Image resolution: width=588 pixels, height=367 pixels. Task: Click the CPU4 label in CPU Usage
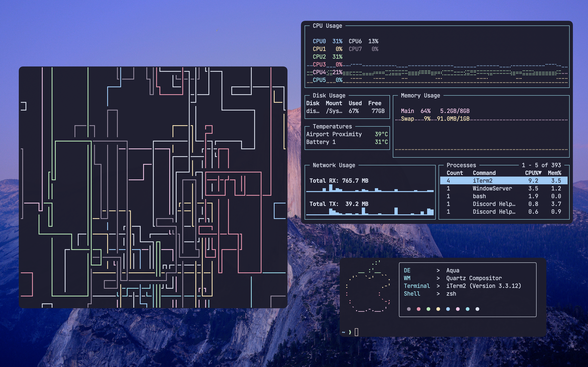319,72
